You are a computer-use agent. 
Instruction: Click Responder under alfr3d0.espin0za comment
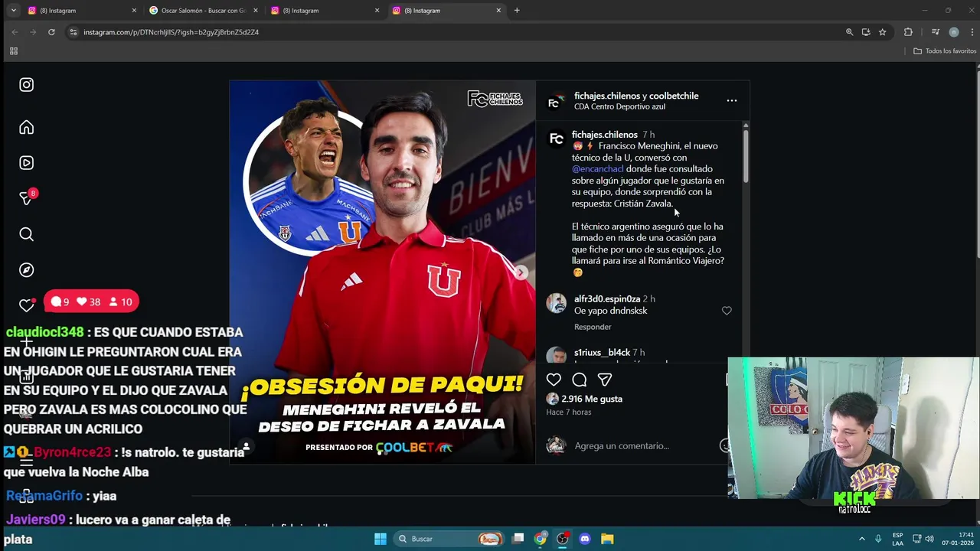click(593, 327)
